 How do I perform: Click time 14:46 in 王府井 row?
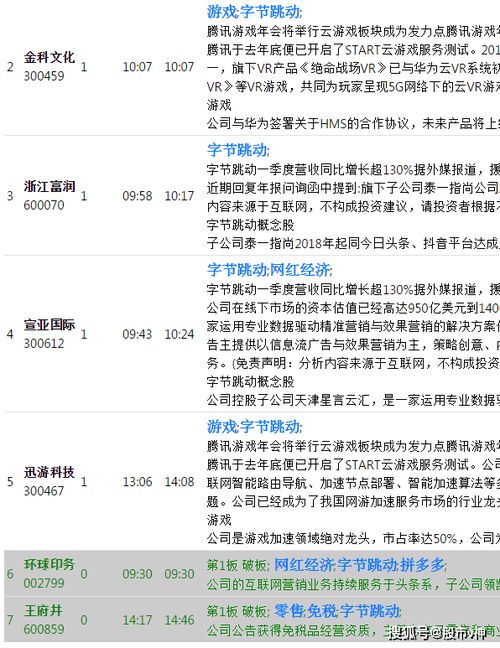(179, 620)
